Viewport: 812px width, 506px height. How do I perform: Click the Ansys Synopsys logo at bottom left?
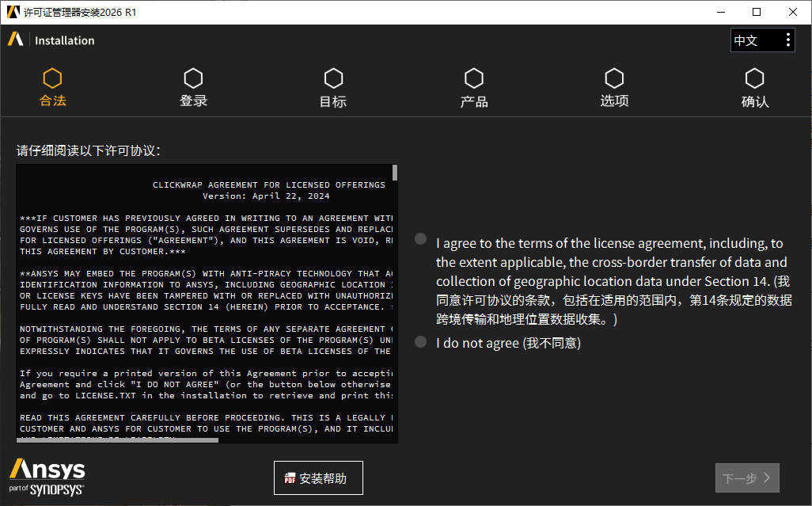click(47, 477)
